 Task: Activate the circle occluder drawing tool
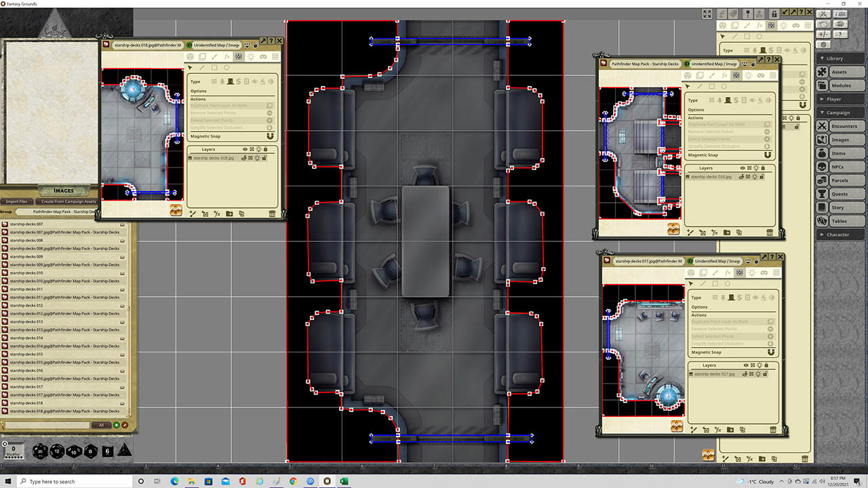(227, 68)
